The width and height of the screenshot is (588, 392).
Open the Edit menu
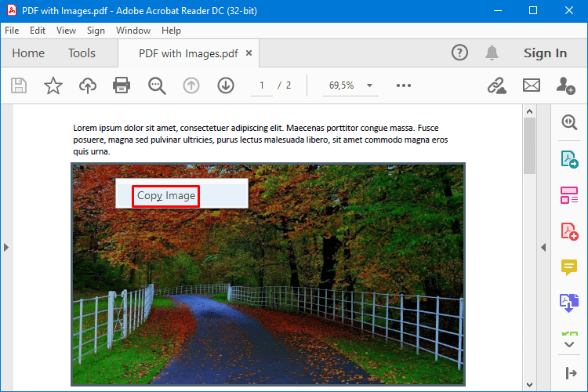click(x=38, y=31)
